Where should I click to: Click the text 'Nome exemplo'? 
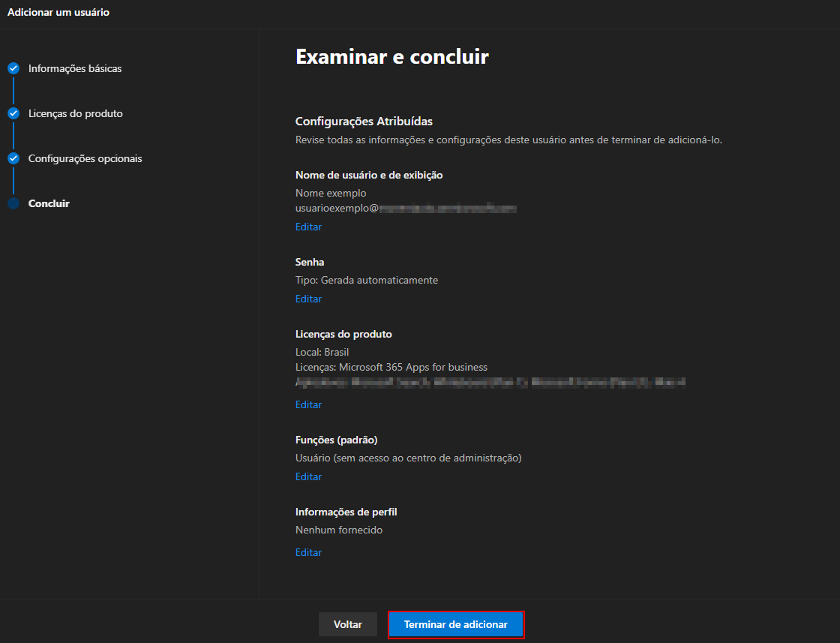coord(331,193)
